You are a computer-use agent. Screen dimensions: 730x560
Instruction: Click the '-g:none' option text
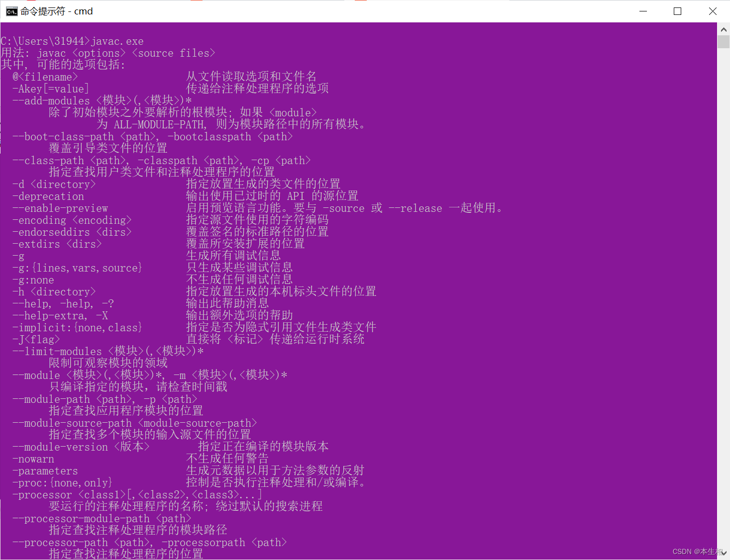[33, 280]
